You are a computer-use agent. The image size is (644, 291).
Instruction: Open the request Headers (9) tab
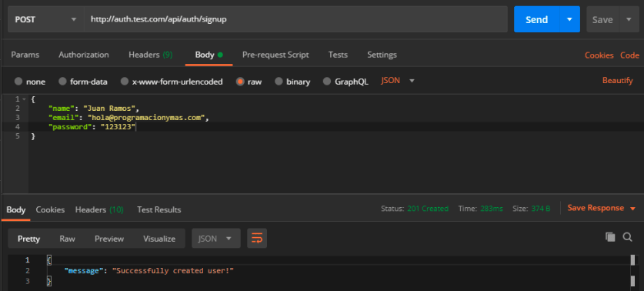(x=151, y=55)
